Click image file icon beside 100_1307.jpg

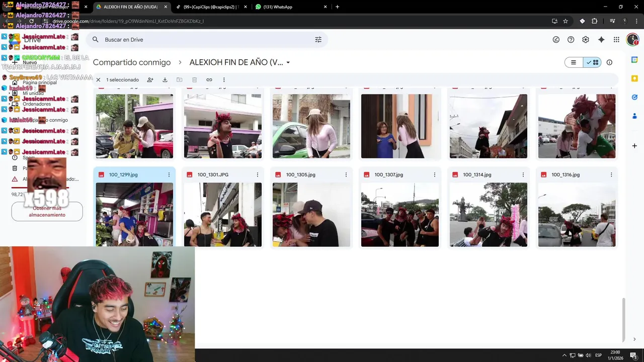pos(367,174)
